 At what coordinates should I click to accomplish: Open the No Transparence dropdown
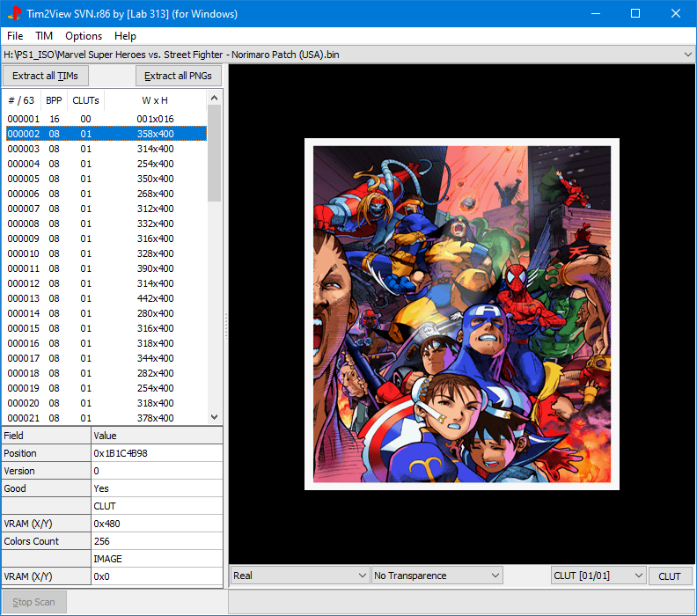pyautogui.click(x=437, y=576)
